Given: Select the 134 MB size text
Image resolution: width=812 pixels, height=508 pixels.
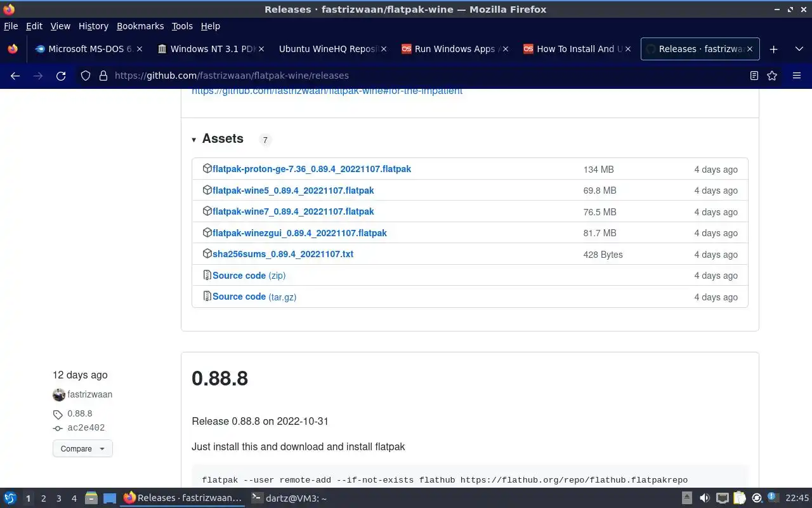Looking at the screenshot, I should pos(598,170).
